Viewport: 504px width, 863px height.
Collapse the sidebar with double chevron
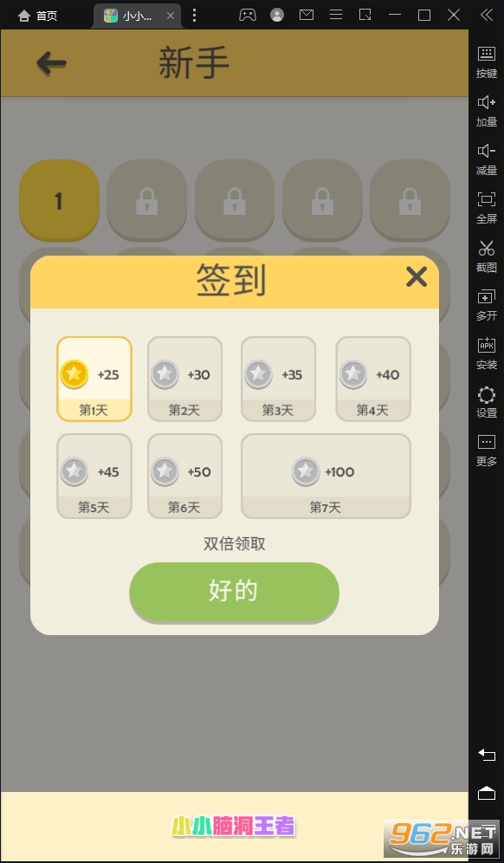coord(487,15)
